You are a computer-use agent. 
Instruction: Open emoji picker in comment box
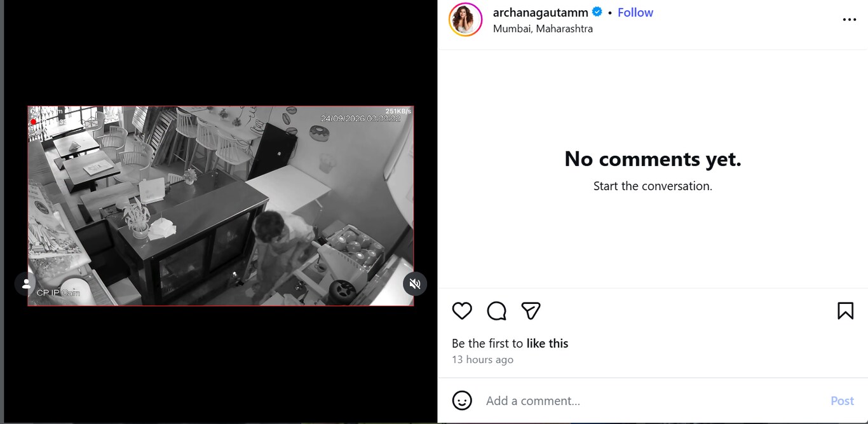pyautogui.click(x=462, y=400)
